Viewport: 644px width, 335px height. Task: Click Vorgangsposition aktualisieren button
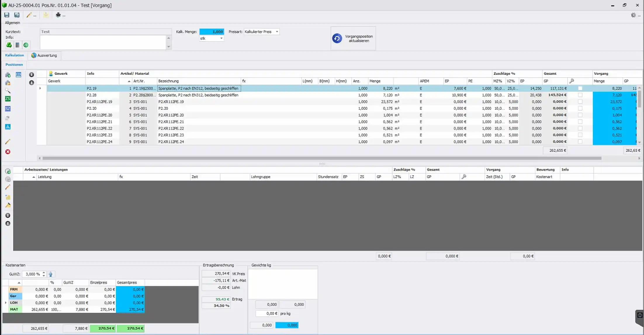click(x=353, y=39)
